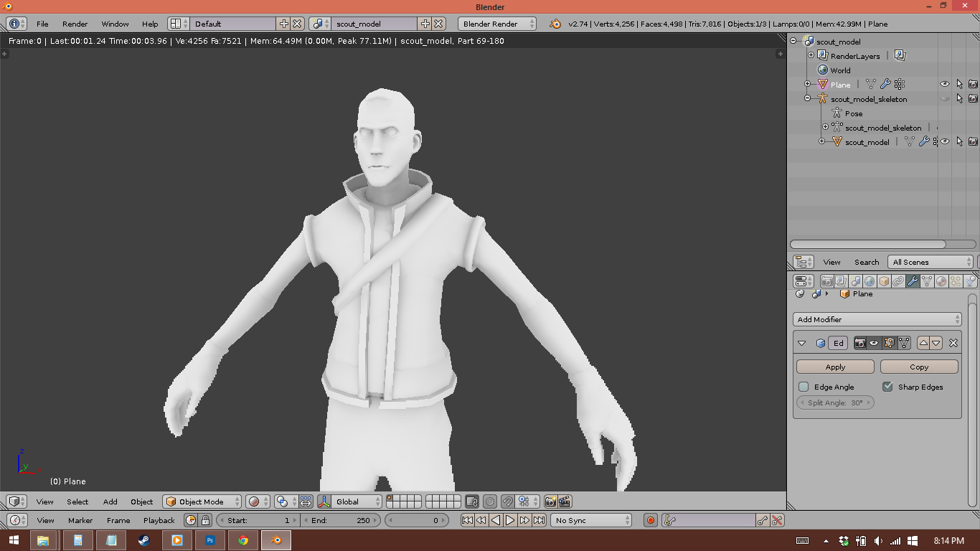Image resolution: width=980 pixels, height=551 pixels.
Task: Toggle the 3D manipulator axes icon
Action: (324, 501)
